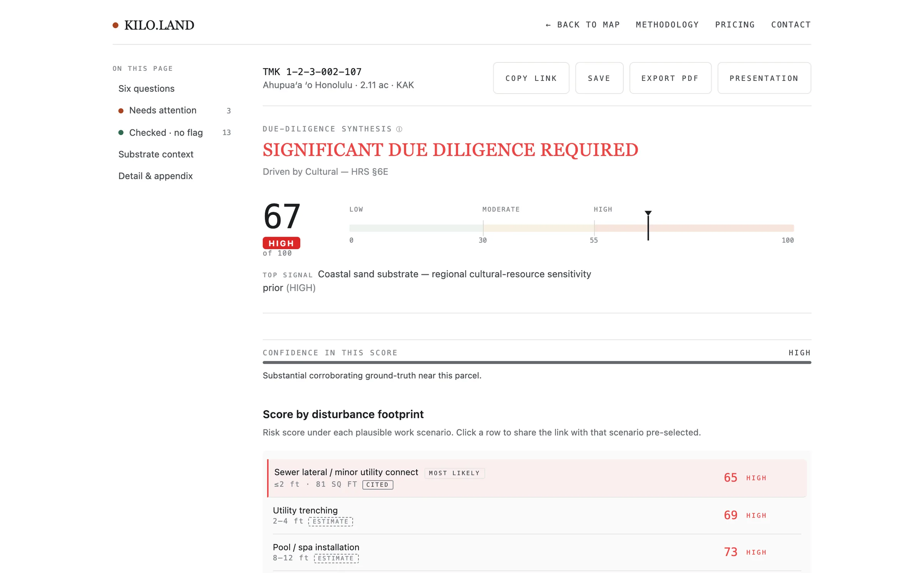Screen dimensions: 924x573
Task: Click the confidence level bar
Action: click(537, 362)
